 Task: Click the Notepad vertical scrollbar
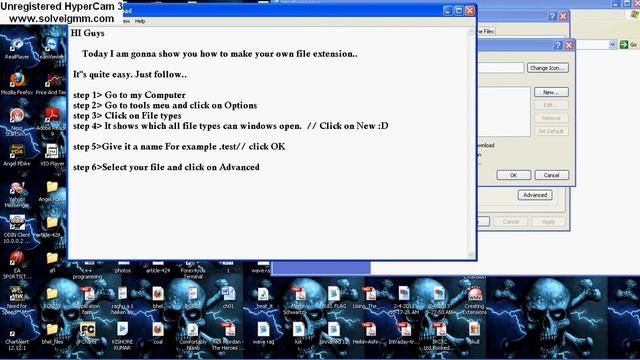[471, 143]
